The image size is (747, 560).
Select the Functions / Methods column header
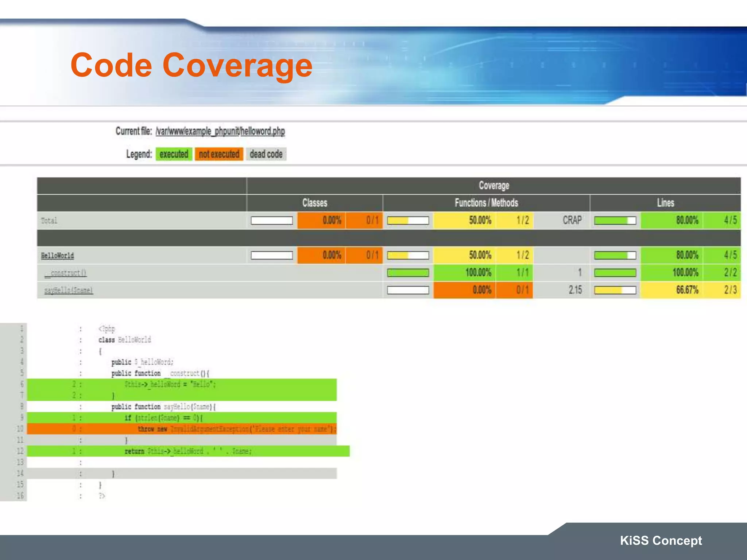point(486,203)
